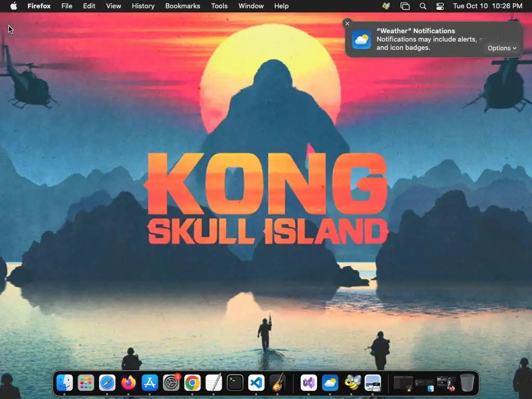Open the View menu

(113, 6)
